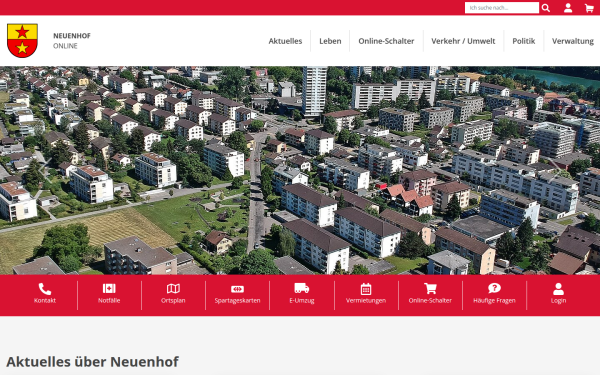Click the Spartageskarten ticket icon
Viewport: 600px width, 375px height.
click(237, 289)
